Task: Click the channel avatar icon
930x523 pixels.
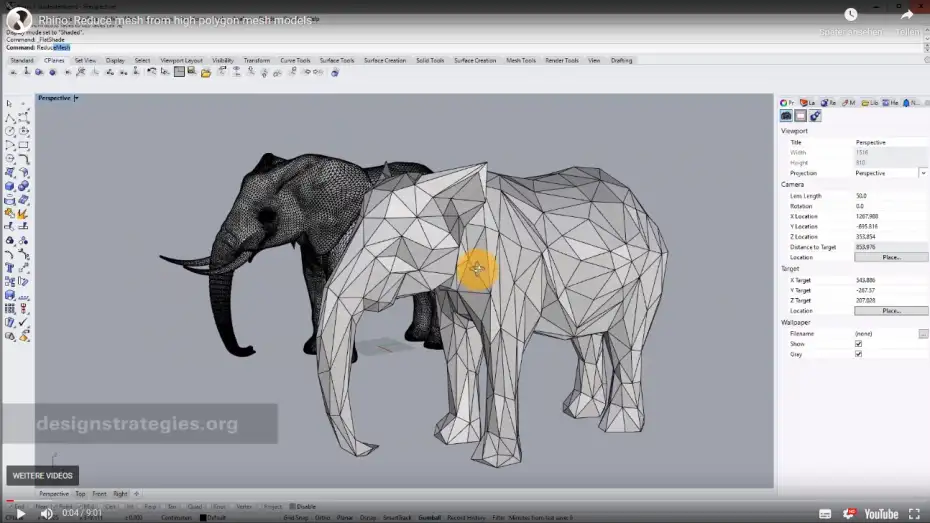Action: pyautogui.click(x=19, y=20)
